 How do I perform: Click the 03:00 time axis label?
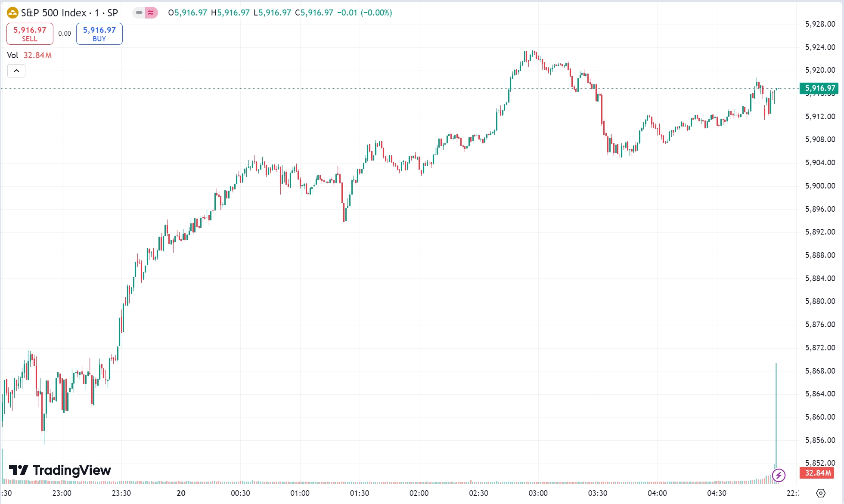[538, 493]
